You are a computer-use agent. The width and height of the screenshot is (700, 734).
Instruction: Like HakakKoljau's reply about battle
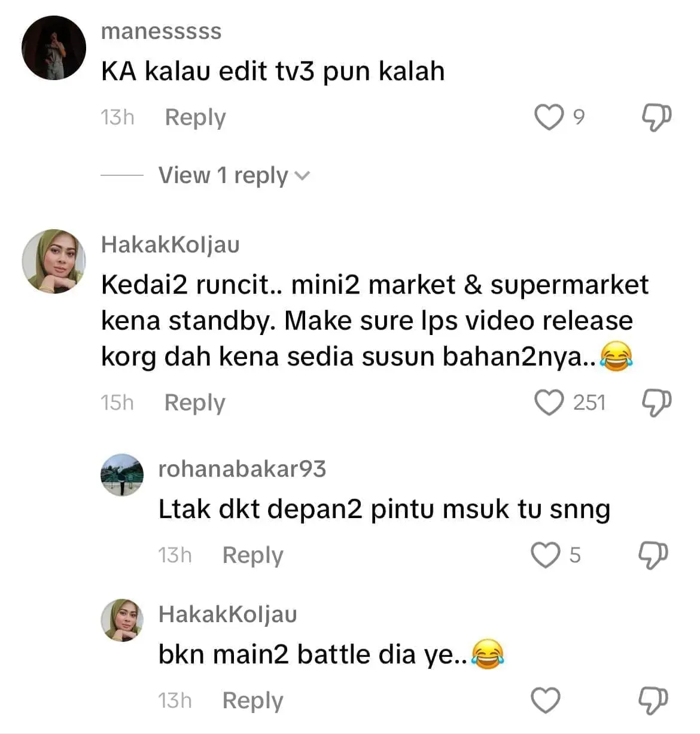coord(546,700)
